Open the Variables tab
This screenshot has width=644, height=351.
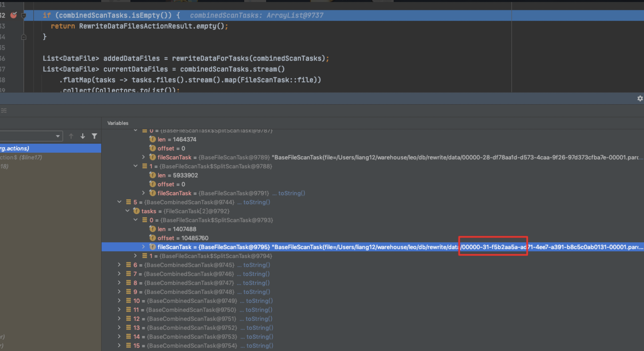coord(118,123)
